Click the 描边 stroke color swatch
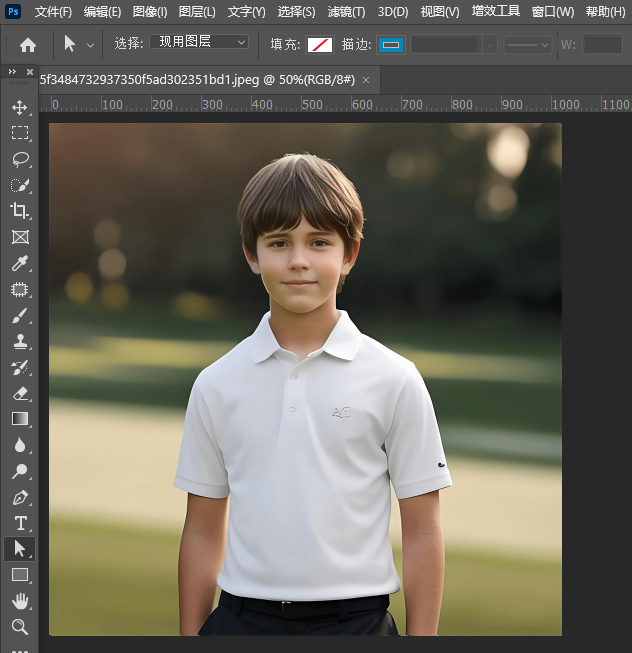Image resolution: width=632 pixels, height=653 pixels. (391, 45)
